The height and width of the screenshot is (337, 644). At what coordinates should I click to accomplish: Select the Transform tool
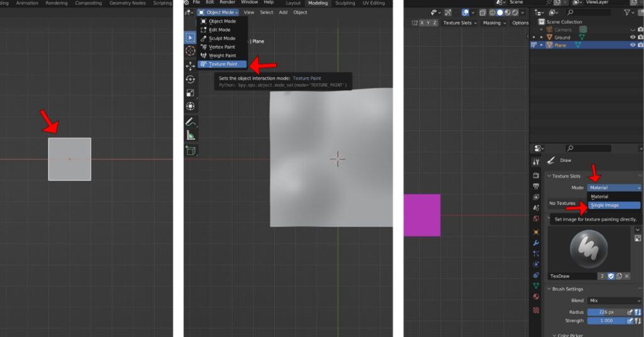[190, 106]
